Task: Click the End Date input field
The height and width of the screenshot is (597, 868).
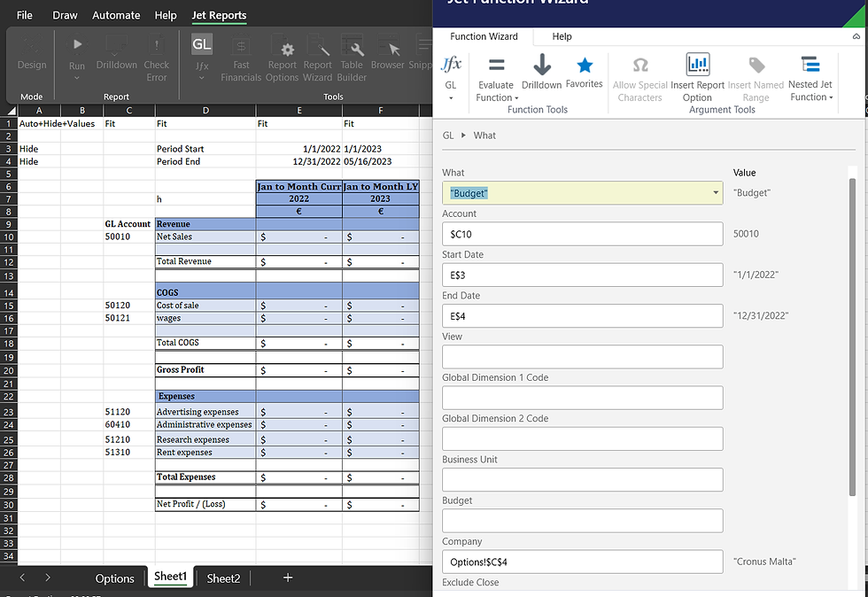Action: (x=583, y=315)
